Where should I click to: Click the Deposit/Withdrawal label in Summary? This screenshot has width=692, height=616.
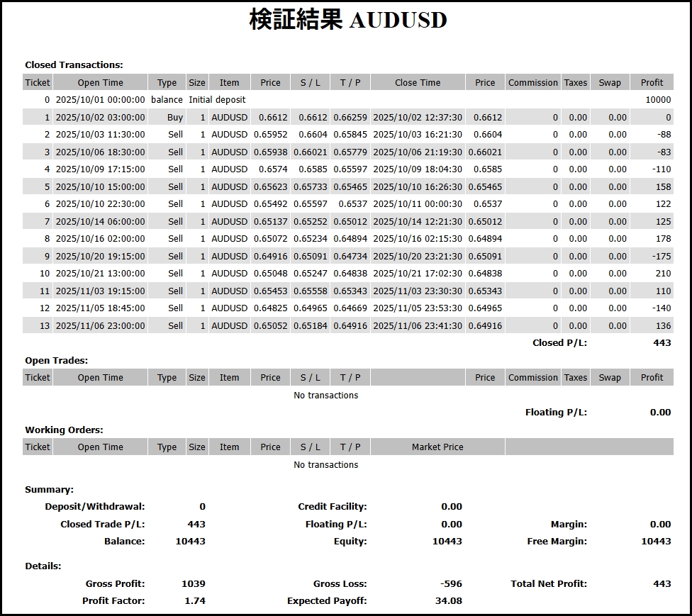coord(94,506)
